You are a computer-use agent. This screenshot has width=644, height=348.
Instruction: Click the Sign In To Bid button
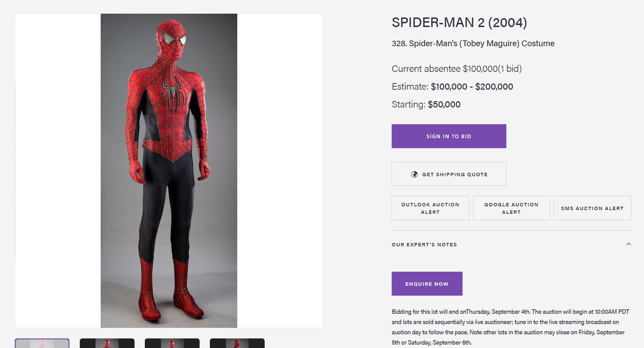pyautogui.click(x=449, y=136)
